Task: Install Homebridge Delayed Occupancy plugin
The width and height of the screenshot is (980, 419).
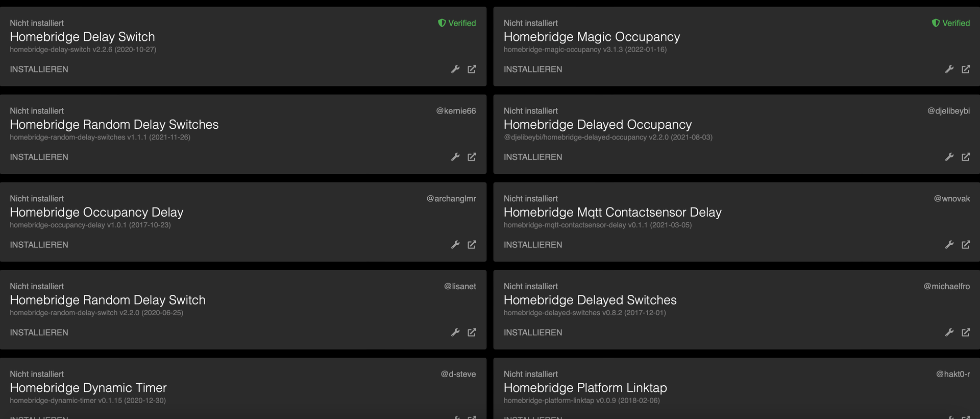Action: tap(533, 157)
